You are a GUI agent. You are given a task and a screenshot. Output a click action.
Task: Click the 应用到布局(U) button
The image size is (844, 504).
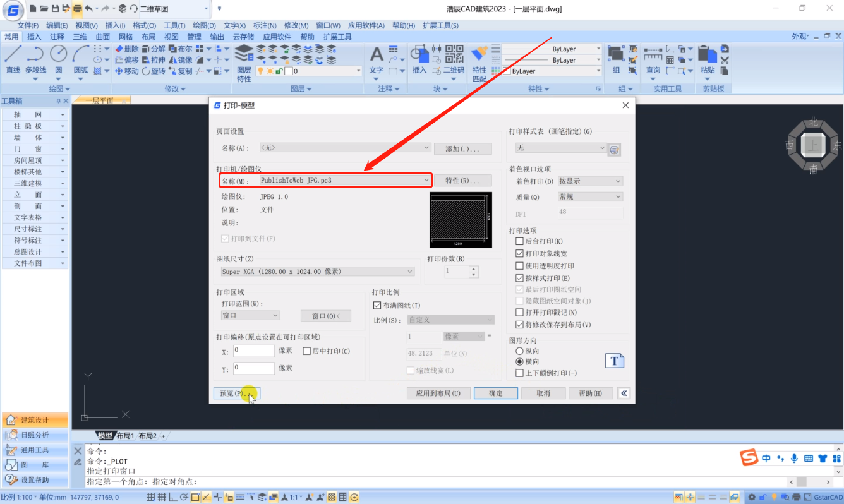coord(438,393)
